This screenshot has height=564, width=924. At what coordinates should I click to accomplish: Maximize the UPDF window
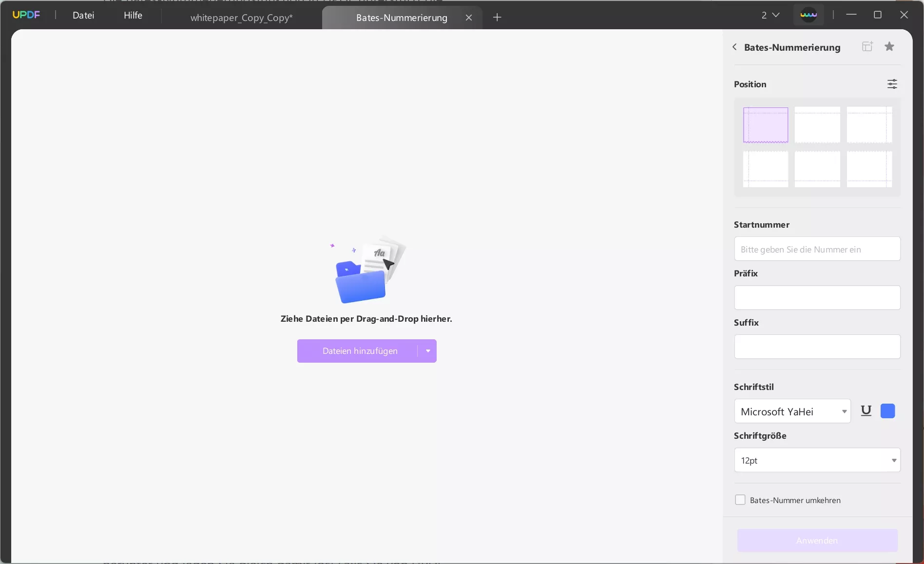pyautogui.click(x=878, y=15)
